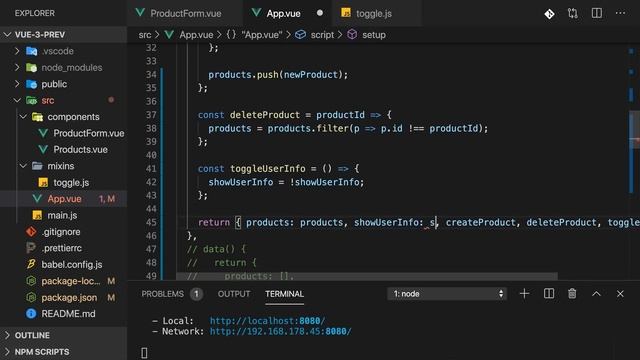Screen dimensions: 640x360
Task: Add a new terminal with plus icon
Action: [x=524, y=293]
